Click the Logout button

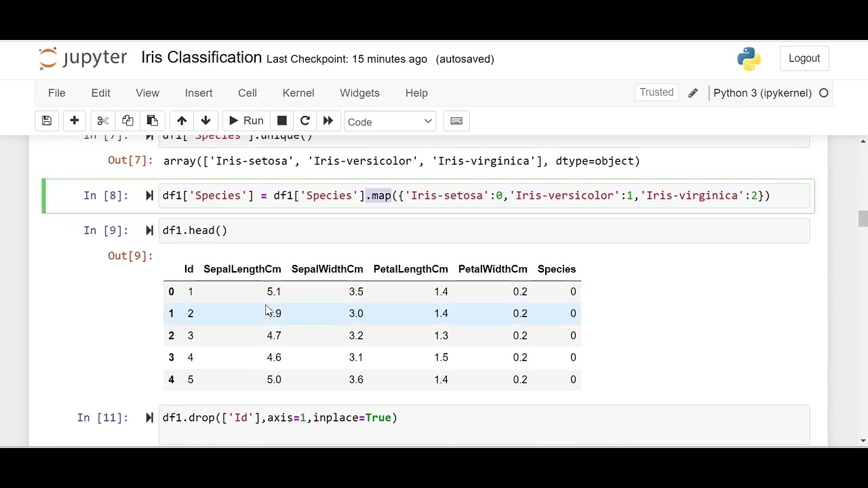click(804, 58)
